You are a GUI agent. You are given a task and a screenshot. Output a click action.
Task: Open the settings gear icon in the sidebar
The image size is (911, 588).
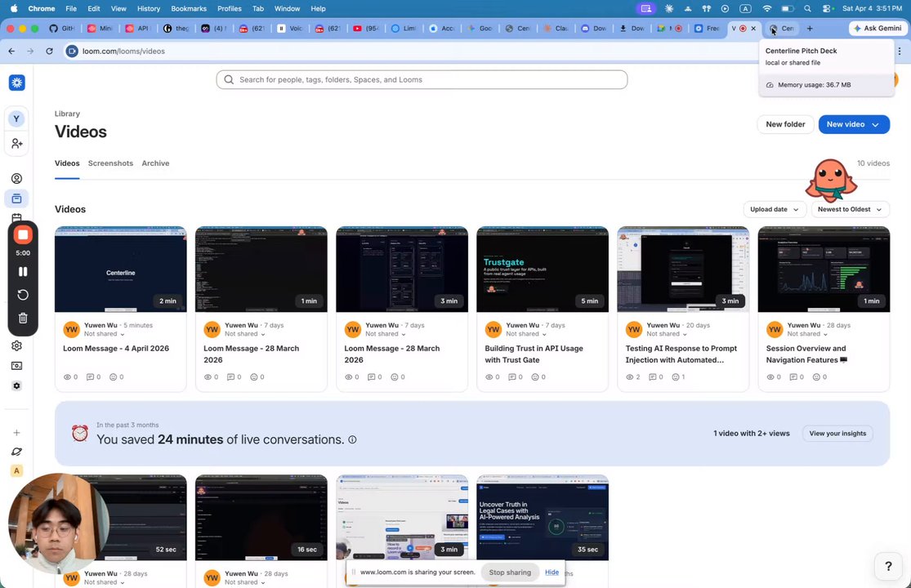click(17, 345)
